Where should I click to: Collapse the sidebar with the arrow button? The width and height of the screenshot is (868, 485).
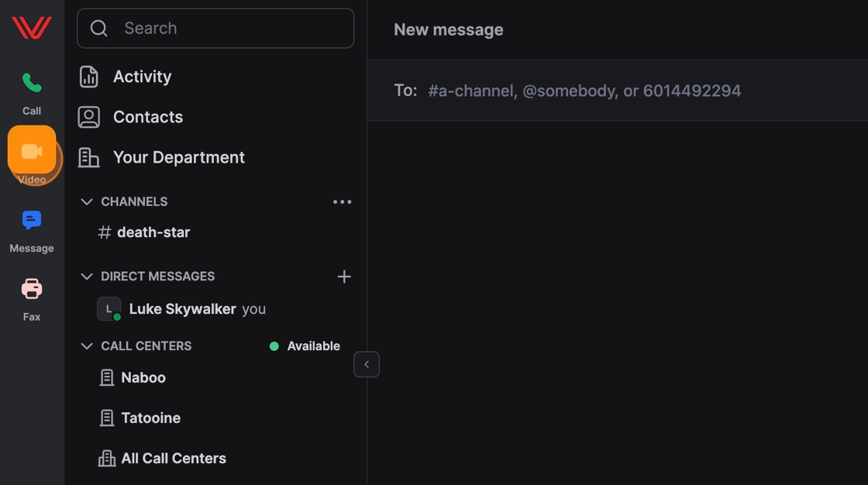coord(367,364)
